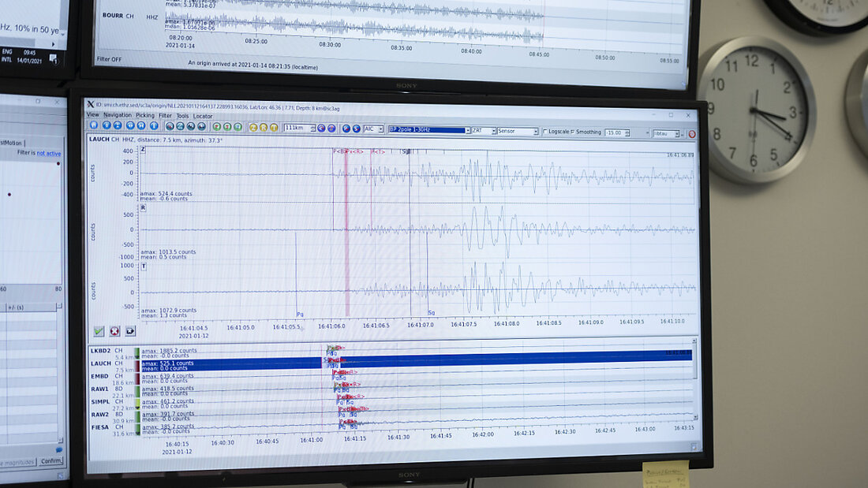Select the Z component toolbar icon
The width and height of the screenshot is (868, 488).
coord(253,129)
